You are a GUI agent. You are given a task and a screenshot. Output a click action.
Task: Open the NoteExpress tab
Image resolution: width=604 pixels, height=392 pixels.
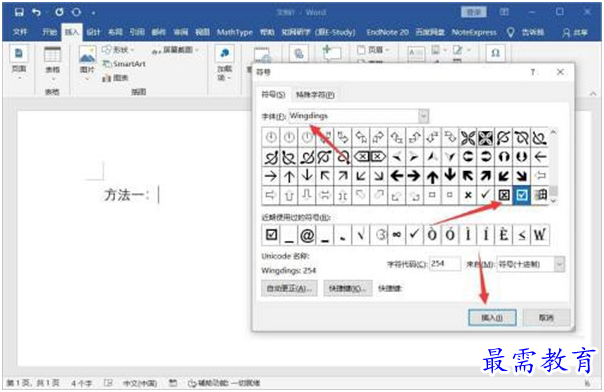tap(474, 32)
